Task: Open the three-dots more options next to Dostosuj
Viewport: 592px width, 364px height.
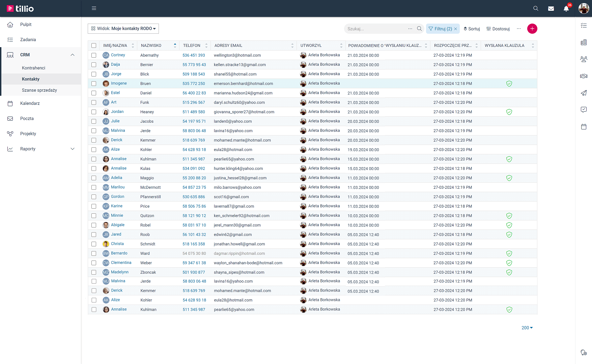Action: (x=519, y=29)
